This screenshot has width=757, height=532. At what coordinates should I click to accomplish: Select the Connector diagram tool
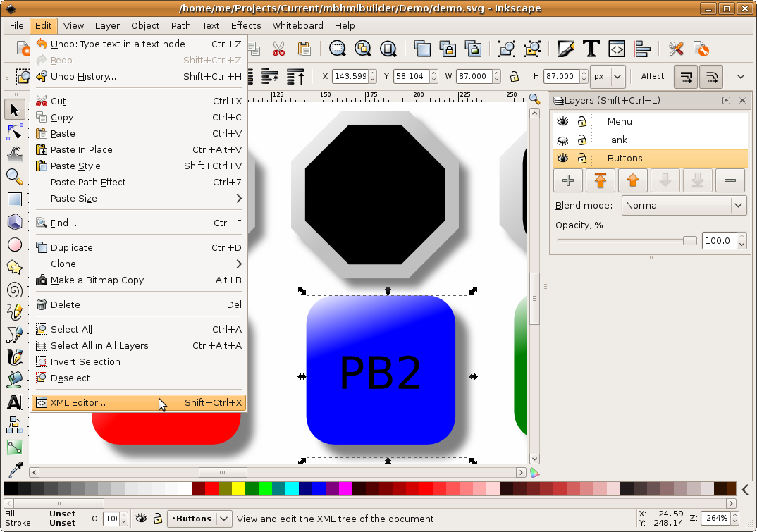(15, 425)
